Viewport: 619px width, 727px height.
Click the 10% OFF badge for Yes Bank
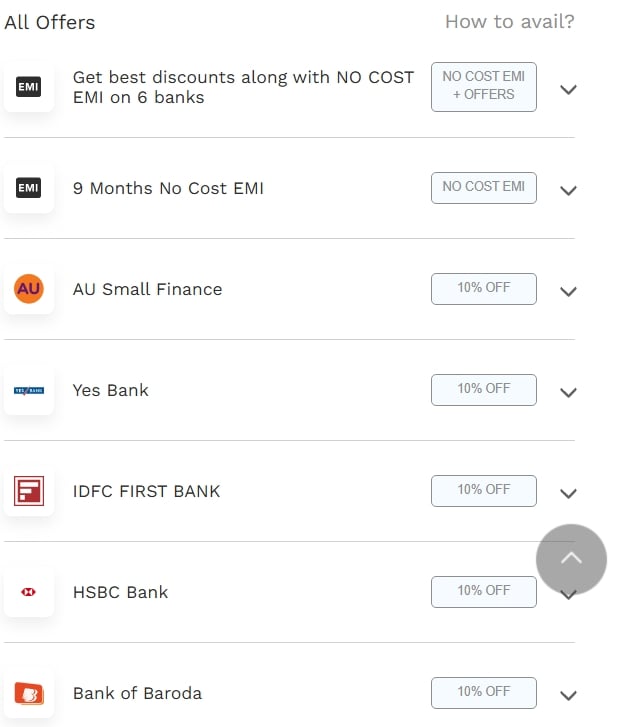click(484, 389)
